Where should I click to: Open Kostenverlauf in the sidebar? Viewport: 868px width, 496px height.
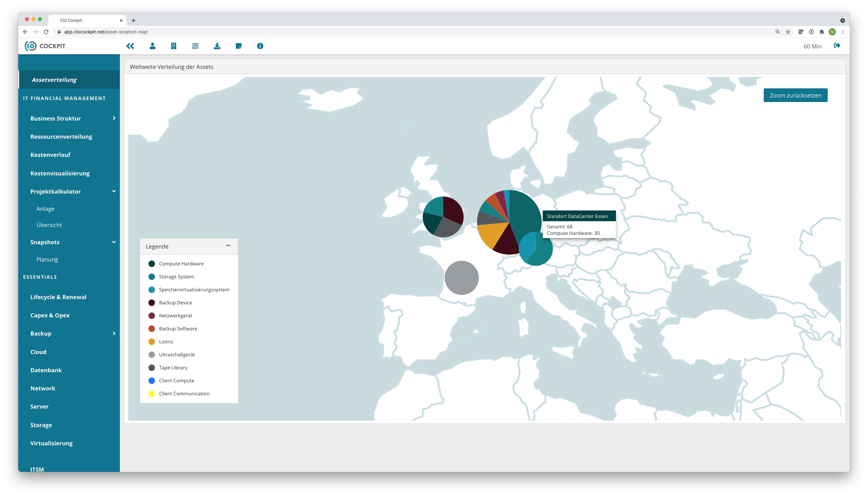pos(50,155)
